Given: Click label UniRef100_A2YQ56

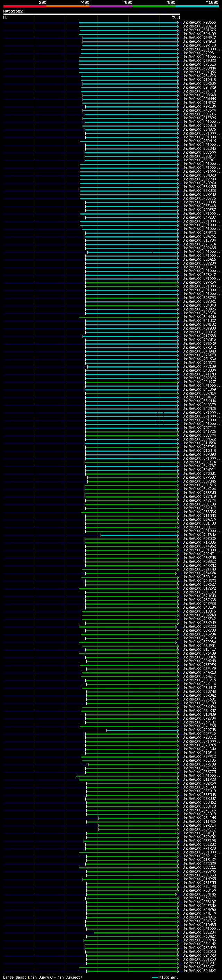Looking at the screenshot, I should coord(199,72).
